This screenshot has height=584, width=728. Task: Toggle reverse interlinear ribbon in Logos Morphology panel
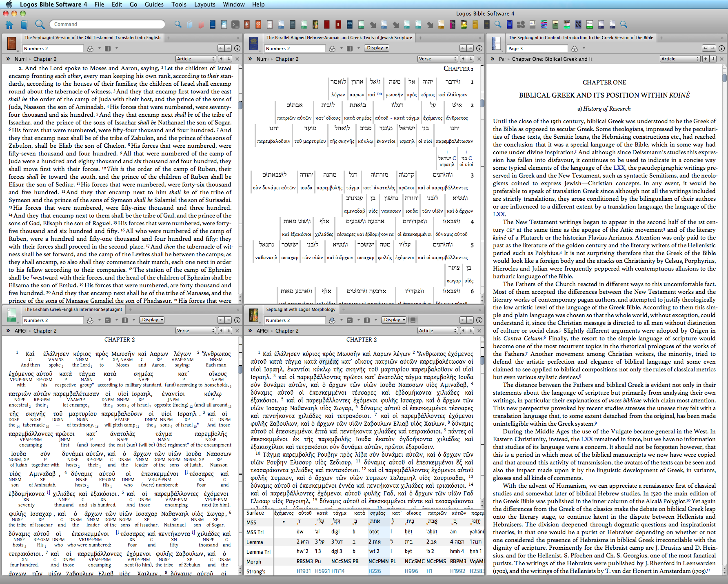(413, 320)
